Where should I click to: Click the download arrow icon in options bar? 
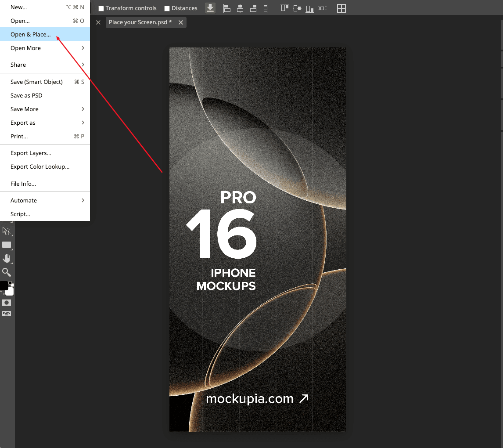click(x=210, y=8)
